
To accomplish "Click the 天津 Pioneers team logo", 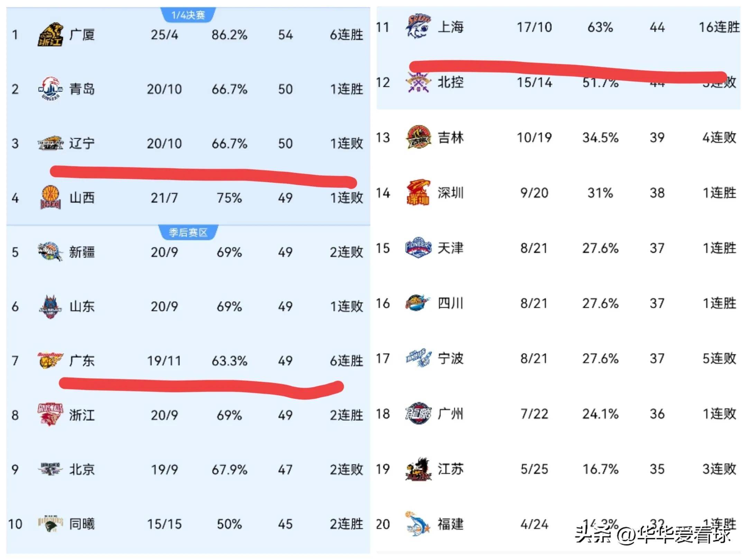I will point(418,248).
